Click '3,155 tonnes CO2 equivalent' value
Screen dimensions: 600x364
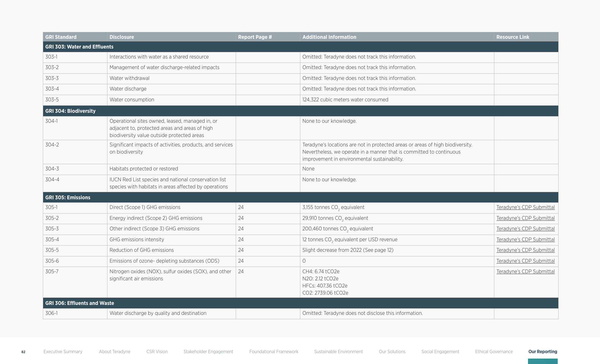(x=333, y=208)
